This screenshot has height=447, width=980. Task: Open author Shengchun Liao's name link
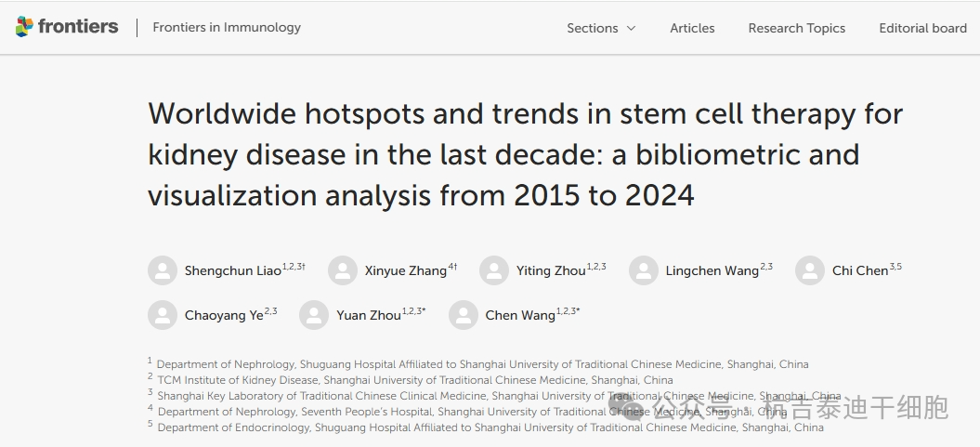pos(232,271)
